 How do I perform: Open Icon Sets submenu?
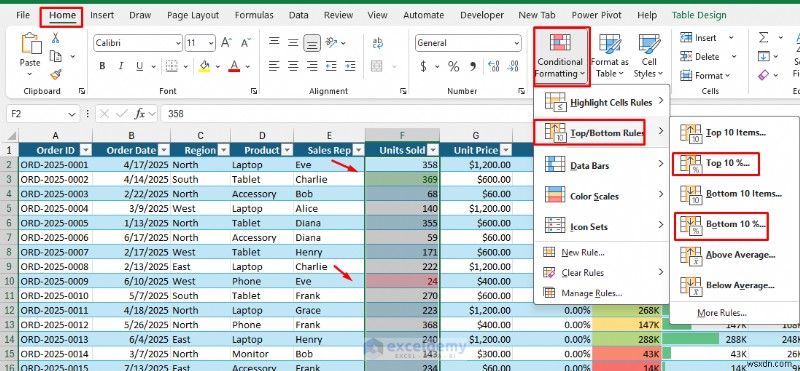tap(601, 227)
